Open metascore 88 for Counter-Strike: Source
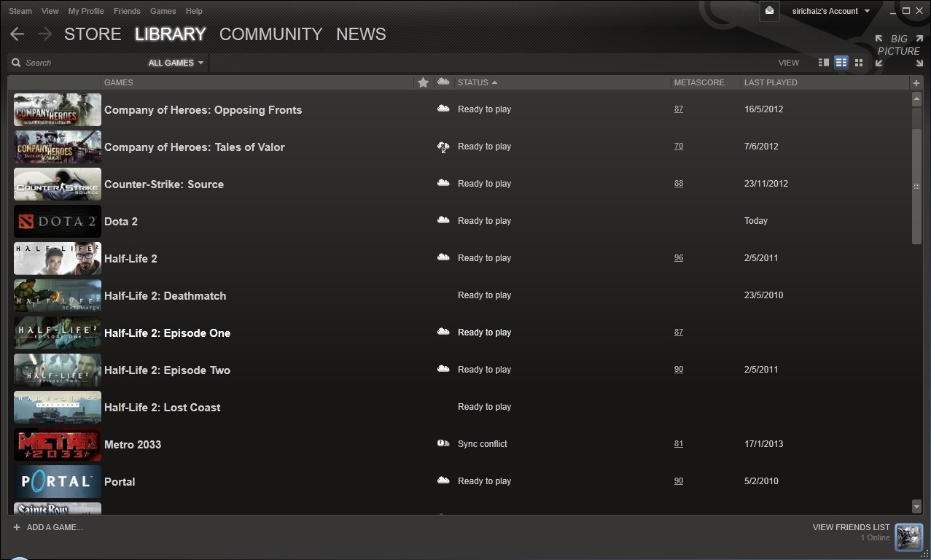 679,184
